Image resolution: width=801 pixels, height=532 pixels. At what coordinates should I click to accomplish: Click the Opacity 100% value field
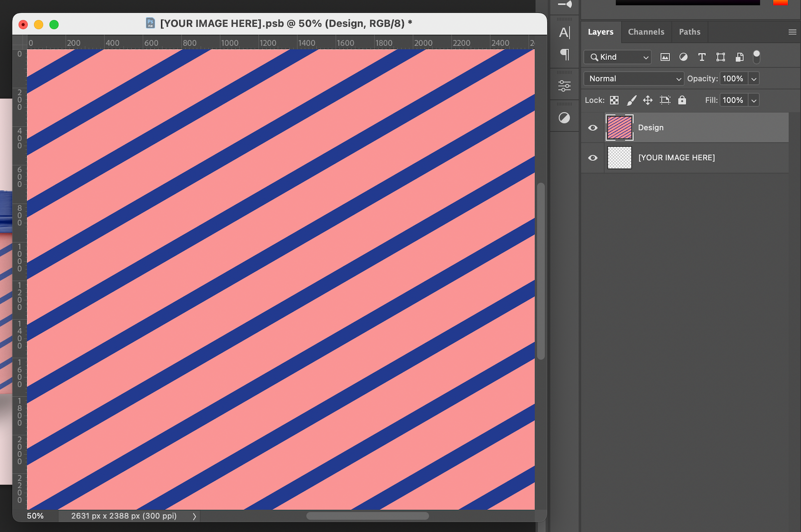pyautogui.click(x=733, y=79)
